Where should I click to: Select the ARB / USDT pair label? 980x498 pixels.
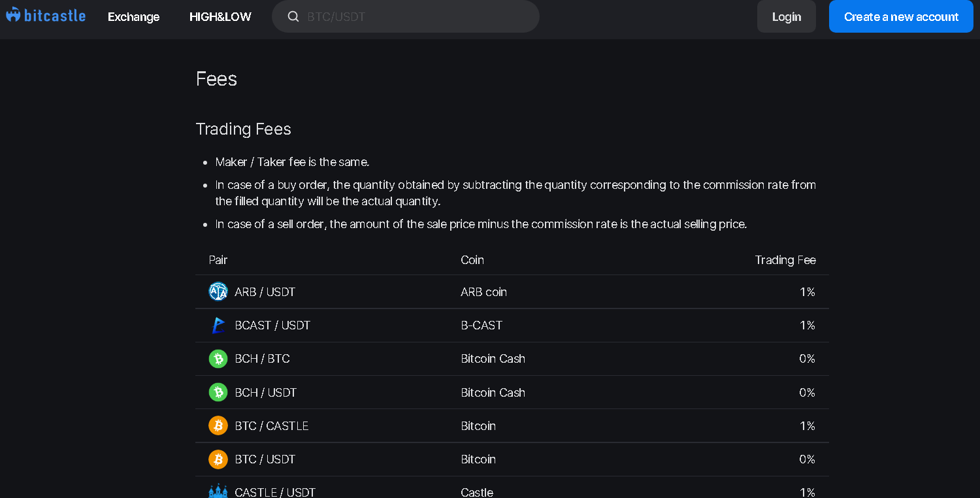pyautogui.click(x=265, y=292)
